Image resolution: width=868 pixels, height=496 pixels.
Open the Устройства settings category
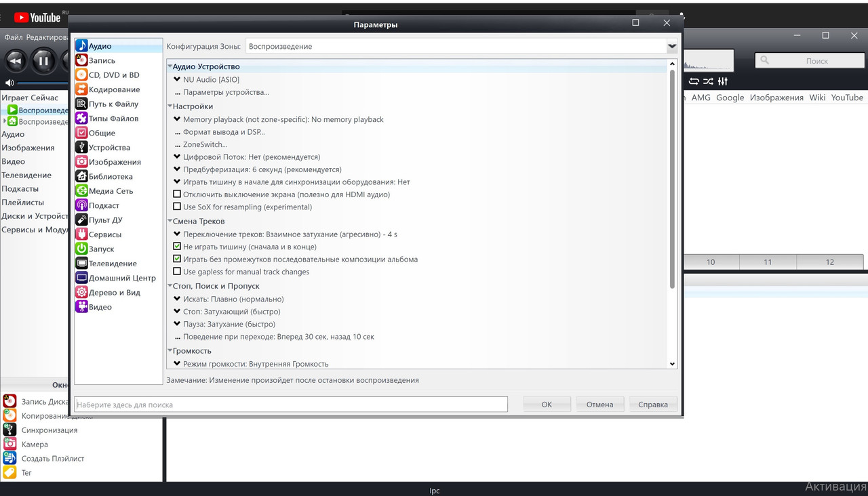[x=109, y=147]
